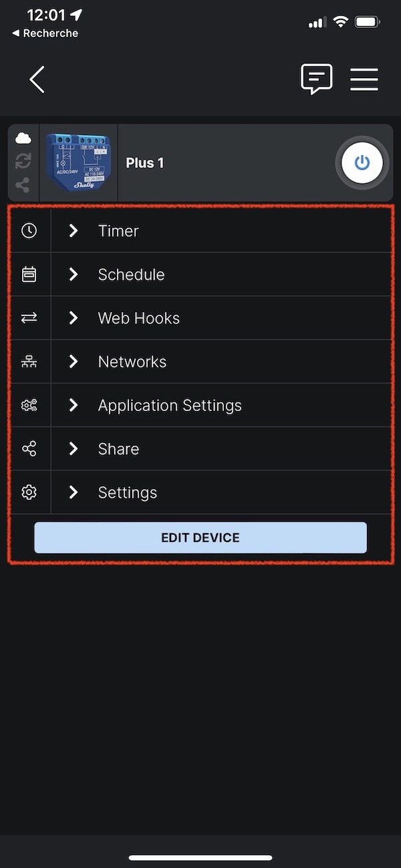Screen dimensions: 401x868
Task: Open the Settings gear icon
Action: click(29, 492)
